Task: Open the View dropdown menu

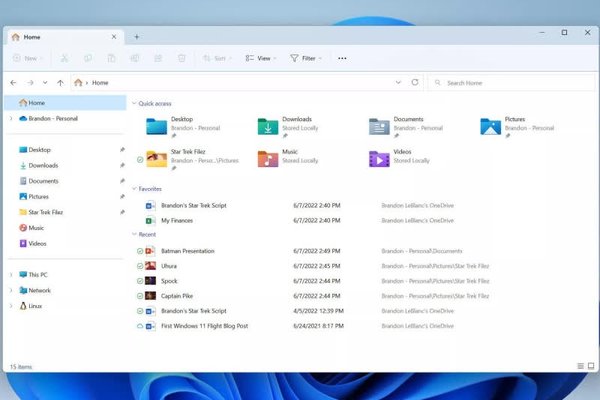Action: click(x=261, y=58)
